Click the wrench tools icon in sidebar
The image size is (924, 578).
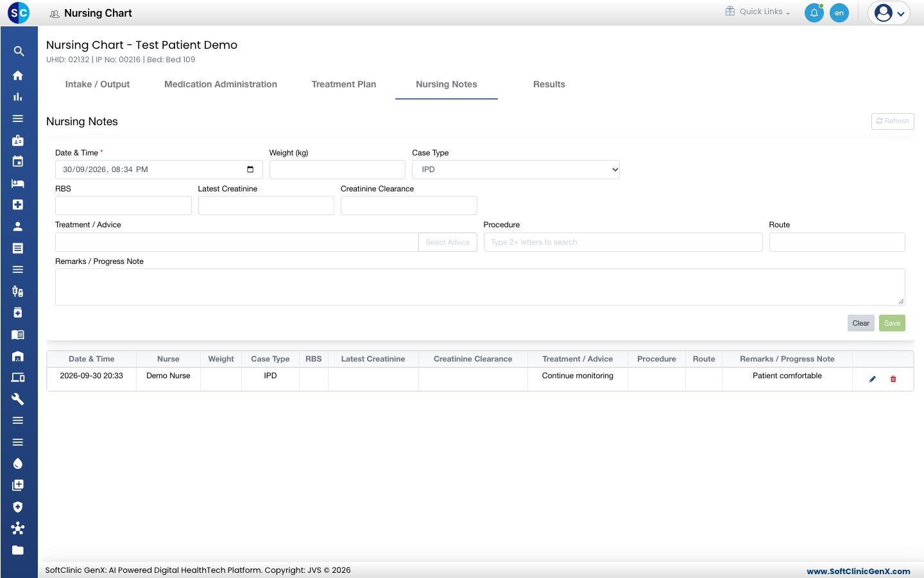(x=18, y=399)
